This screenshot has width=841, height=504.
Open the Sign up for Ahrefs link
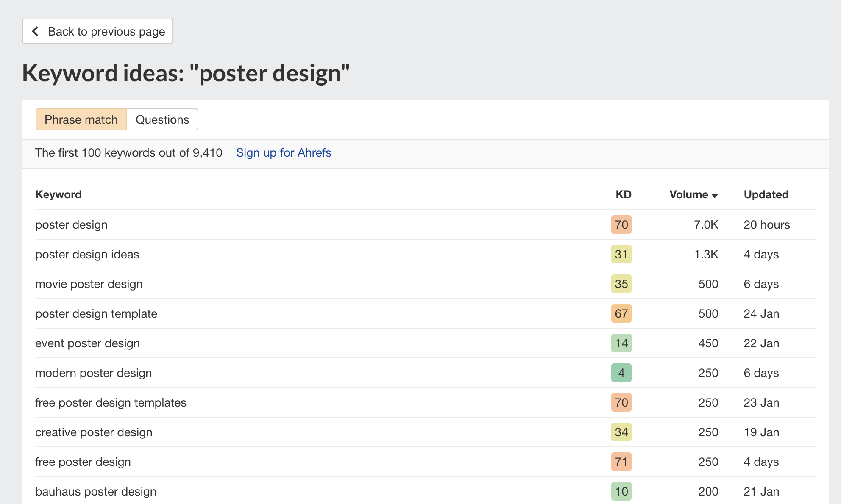[283, 152]
